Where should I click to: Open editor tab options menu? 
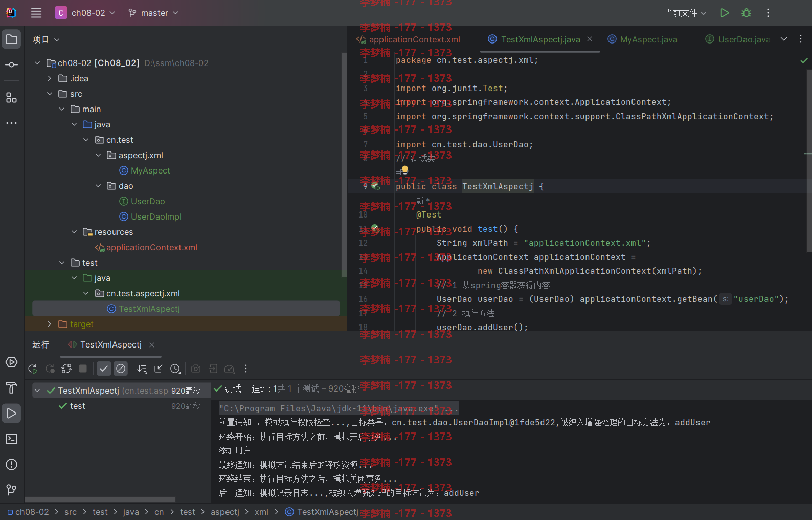[x=801, y=39]
